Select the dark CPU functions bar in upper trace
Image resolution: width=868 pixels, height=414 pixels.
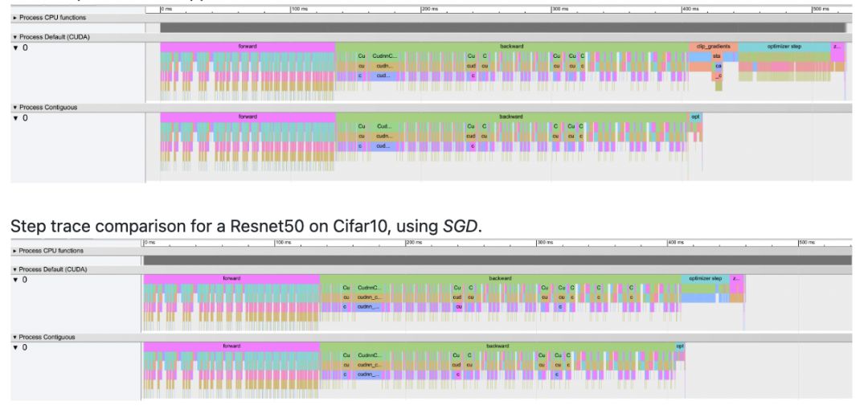[503, 27]
